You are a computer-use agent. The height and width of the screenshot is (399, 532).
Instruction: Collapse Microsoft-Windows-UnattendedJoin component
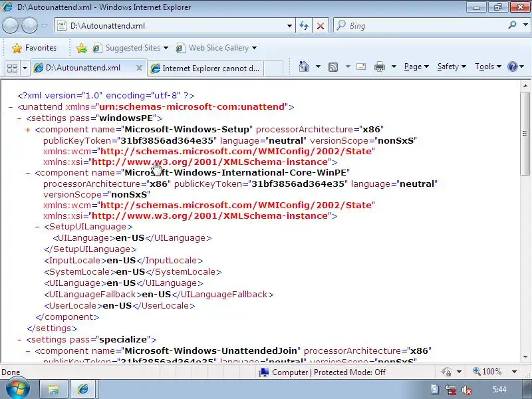28,351
